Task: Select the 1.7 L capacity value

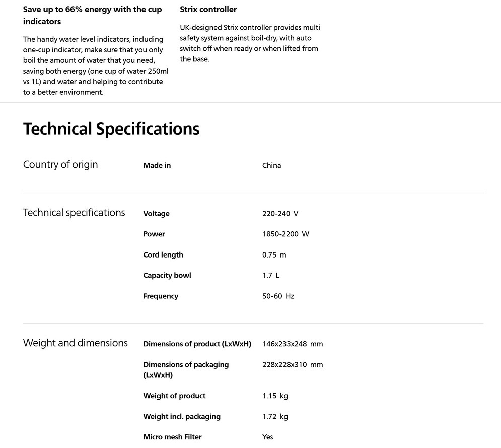Action: click(270, 276)
